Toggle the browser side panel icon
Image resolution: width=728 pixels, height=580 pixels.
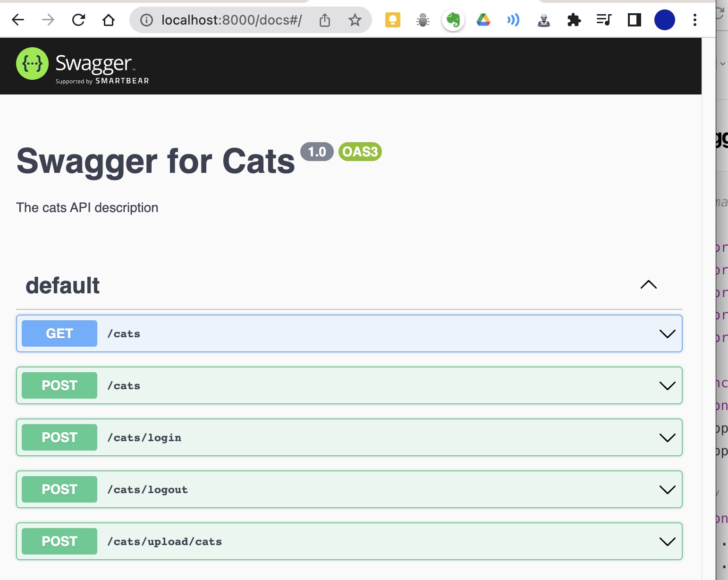tap(635, 20)
